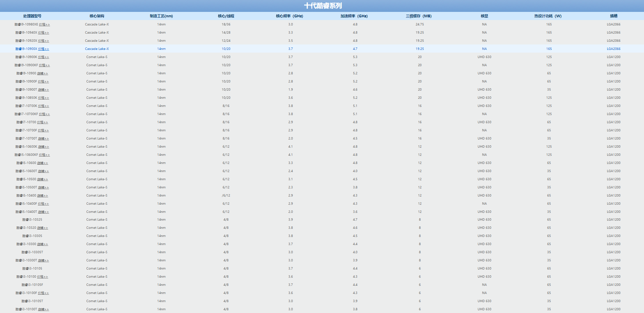Click the 酷睿i3-10305 processor name
Viewport: 644px width, 313px height.
coord(32,236)
